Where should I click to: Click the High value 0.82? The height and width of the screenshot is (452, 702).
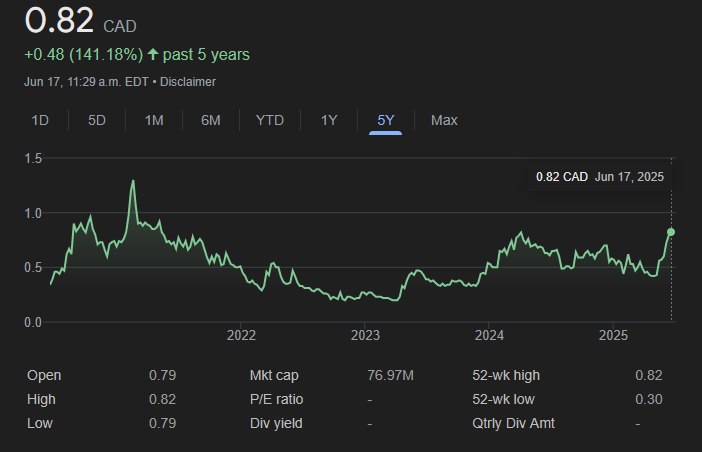click(163, 399)
